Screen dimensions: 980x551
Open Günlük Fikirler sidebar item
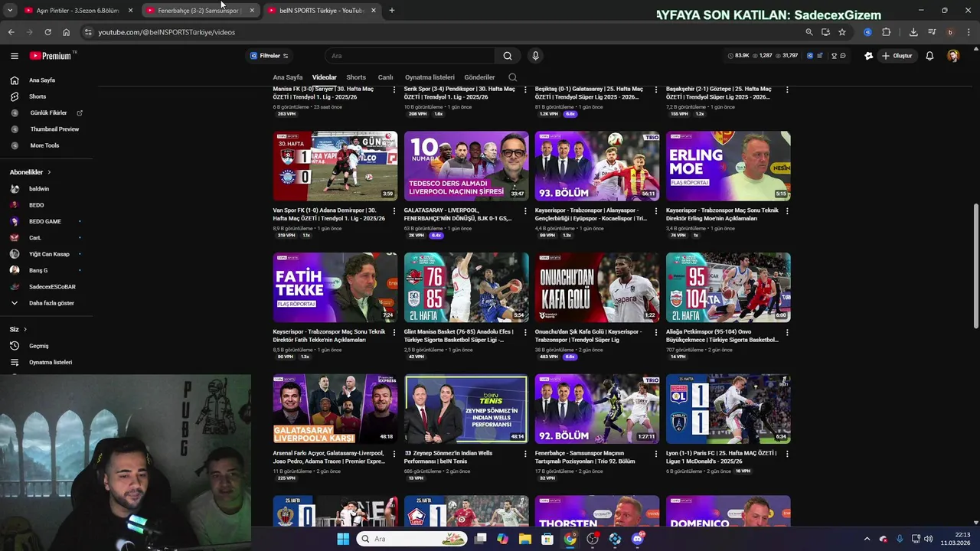(x=47, y=113)
